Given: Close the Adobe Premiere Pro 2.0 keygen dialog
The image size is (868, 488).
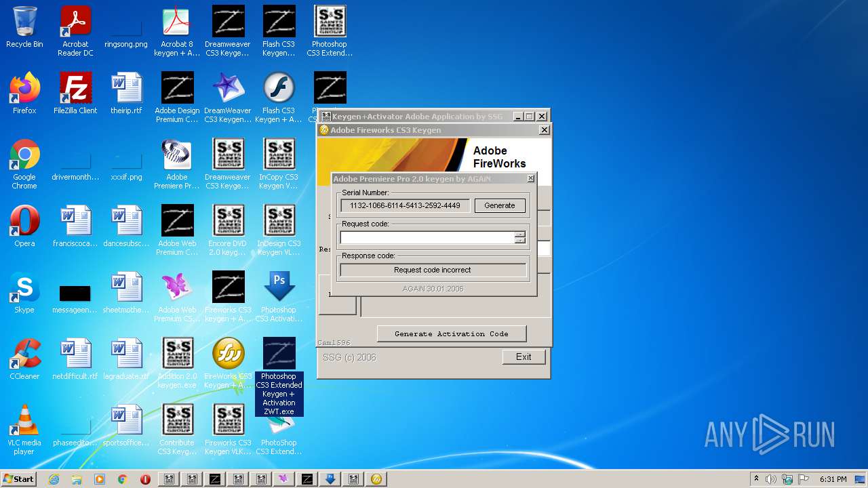Looking at the screenshot, I should 530,179.
